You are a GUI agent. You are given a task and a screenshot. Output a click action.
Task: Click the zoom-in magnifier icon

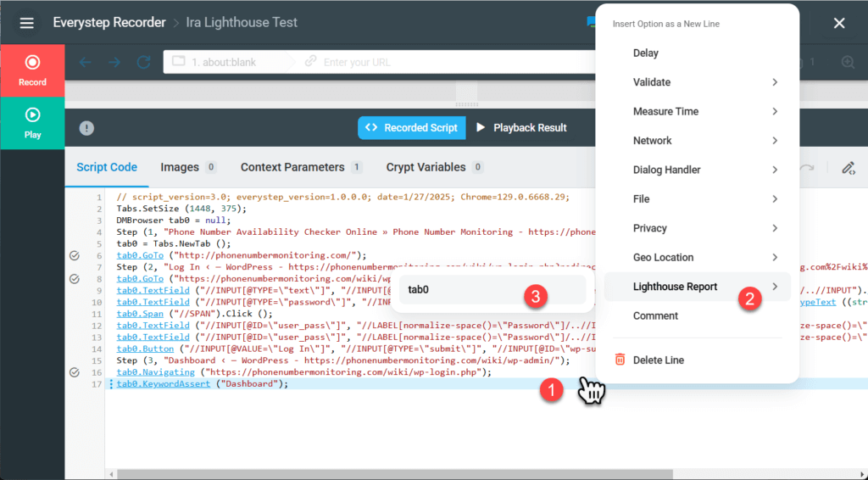point(848,62)
